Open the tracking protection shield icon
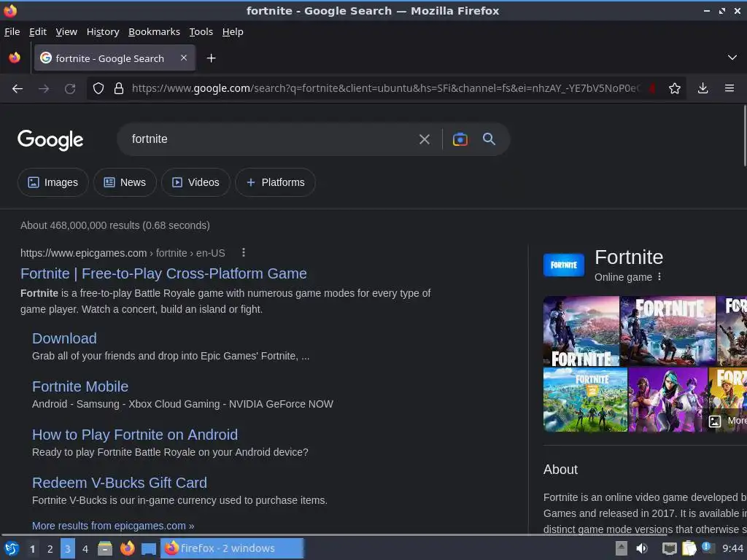This screenshot has width=747, height=560. 98,88
